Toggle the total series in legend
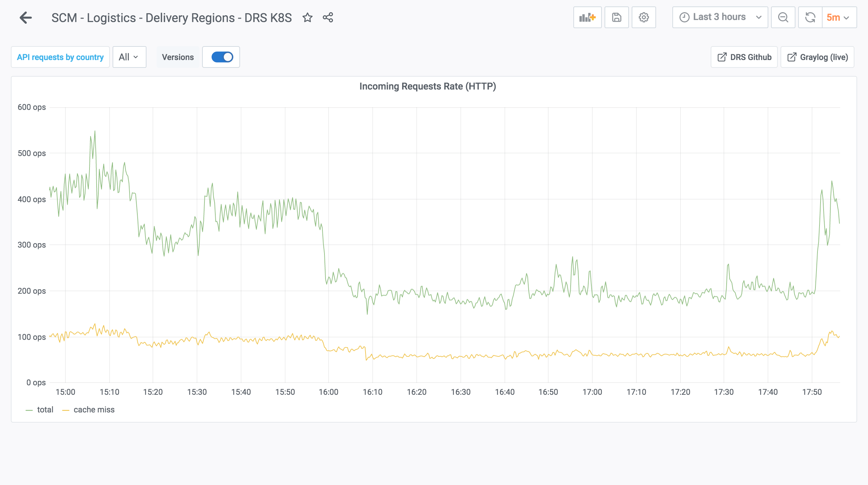Image resolution: width=868 pixels, height=485 pixels. coord(45,410)
